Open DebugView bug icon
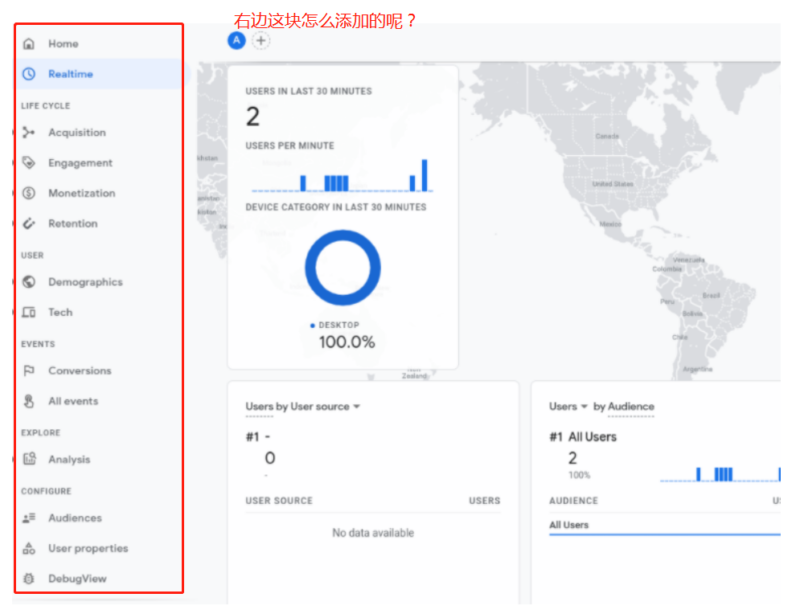800x614 pixels. pos(29,579)
